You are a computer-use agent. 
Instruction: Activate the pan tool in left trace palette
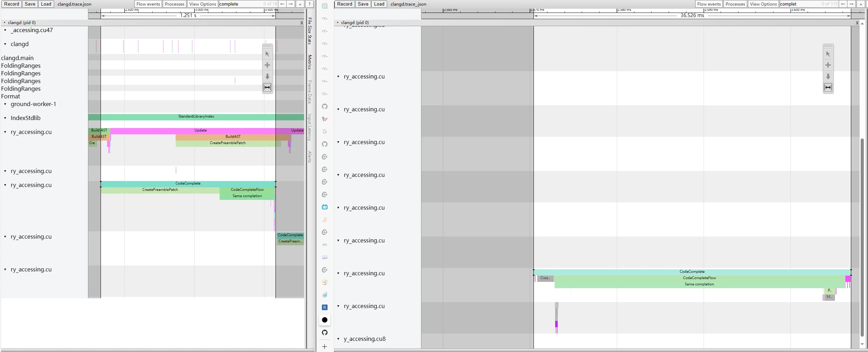(x=267, y=65)
